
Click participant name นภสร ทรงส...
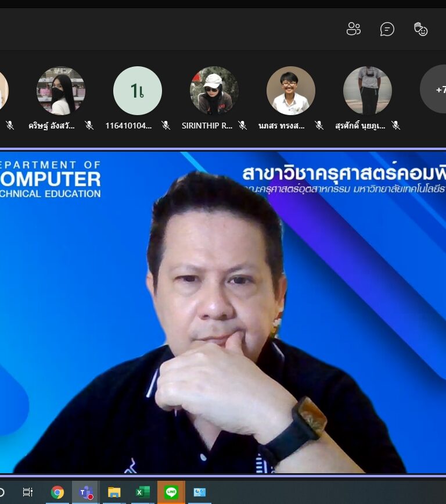click(x=282, y=126)
